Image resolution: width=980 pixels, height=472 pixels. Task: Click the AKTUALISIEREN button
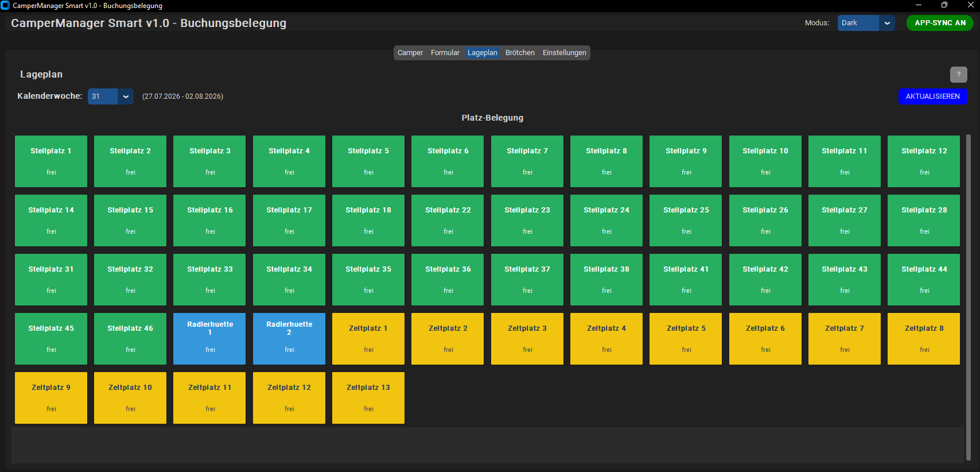point(932,96)
